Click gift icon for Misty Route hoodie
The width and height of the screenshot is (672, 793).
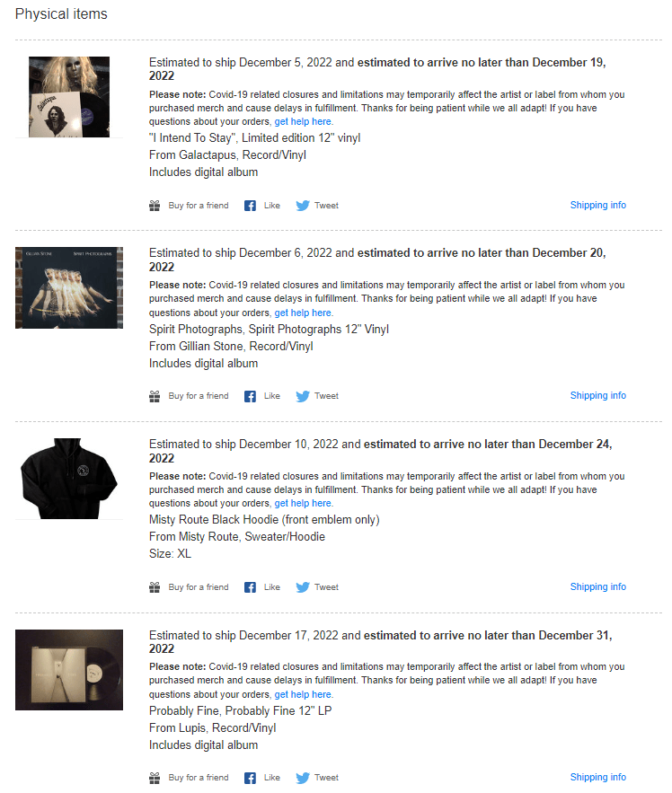coord(155,587)
